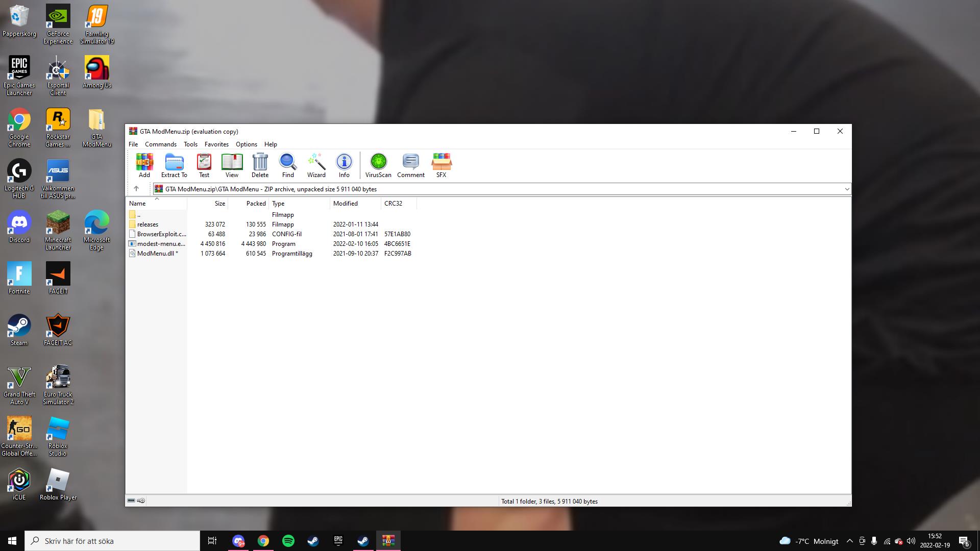Click the View file toolbar icon
980x551 pixels.
pos(232,165)
